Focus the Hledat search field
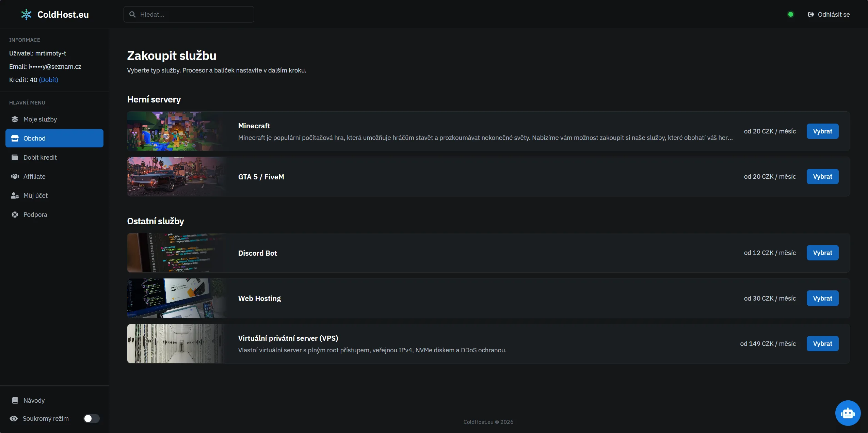The width and height of the screenshot is (868, 433). (x=189, y=14)
